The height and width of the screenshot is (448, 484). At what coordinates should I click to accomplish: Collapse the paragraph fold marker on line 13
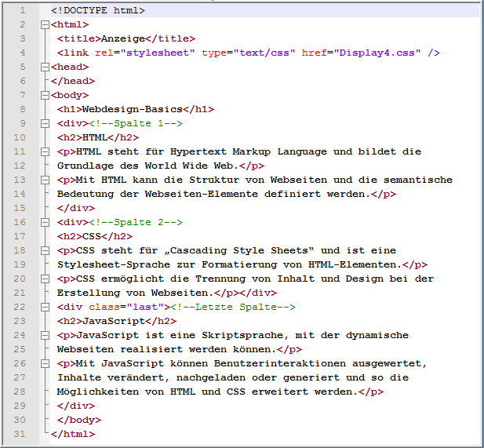pos(45,180)
